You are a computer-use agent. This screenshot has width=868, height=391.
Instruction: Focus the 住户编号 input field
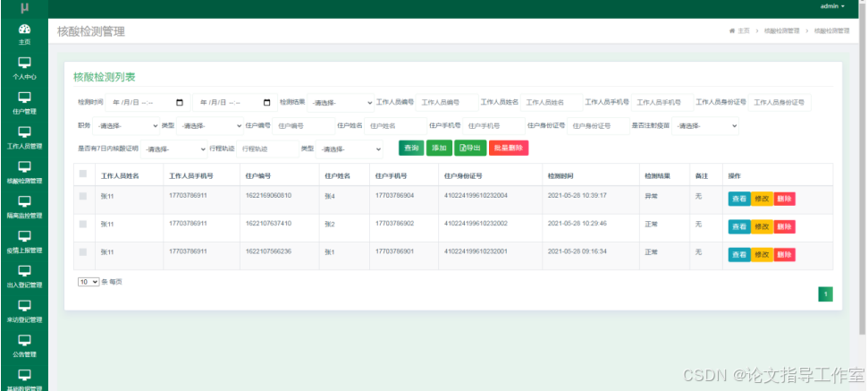click(x=303, y=126)
